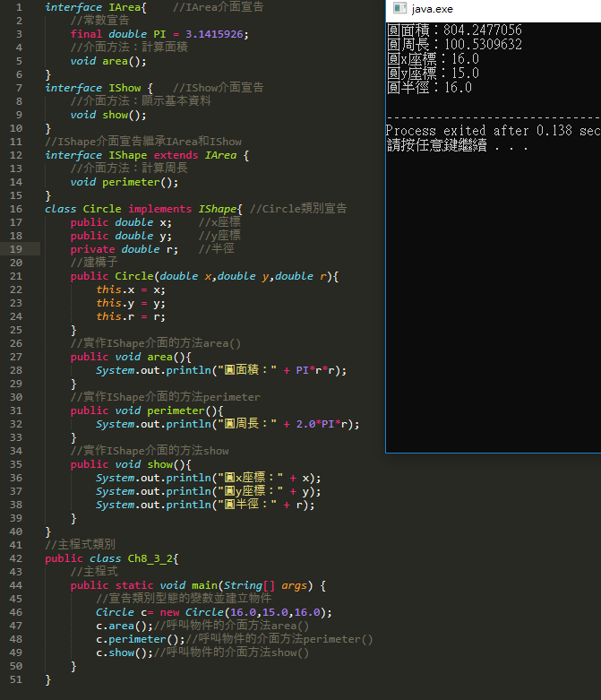
Task: Click line number 51 in the gutter
Action: click(x=18, y=679)
